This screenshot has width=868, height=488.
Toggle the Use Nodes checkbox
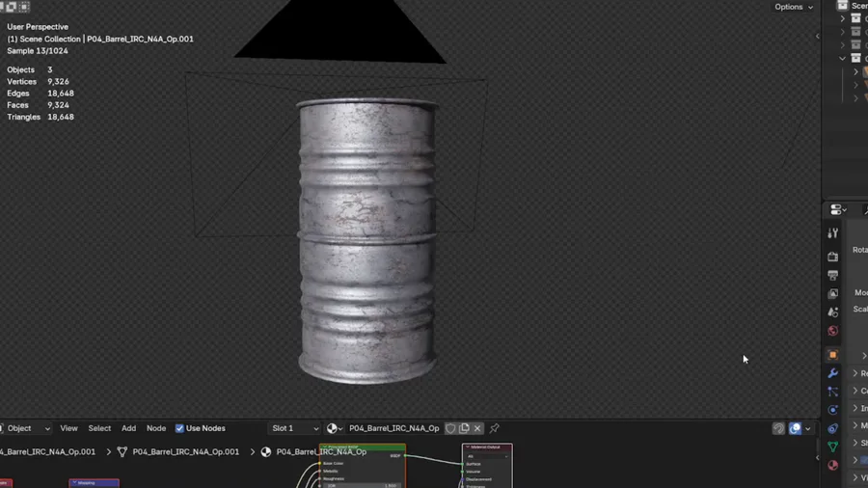pos(179,428)
